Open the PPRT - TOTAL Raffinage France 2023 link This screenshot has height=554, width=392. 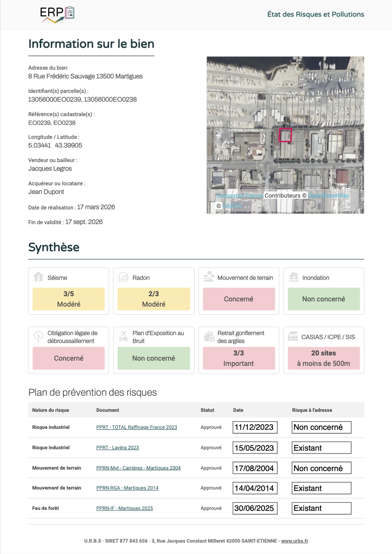[137, 427]
